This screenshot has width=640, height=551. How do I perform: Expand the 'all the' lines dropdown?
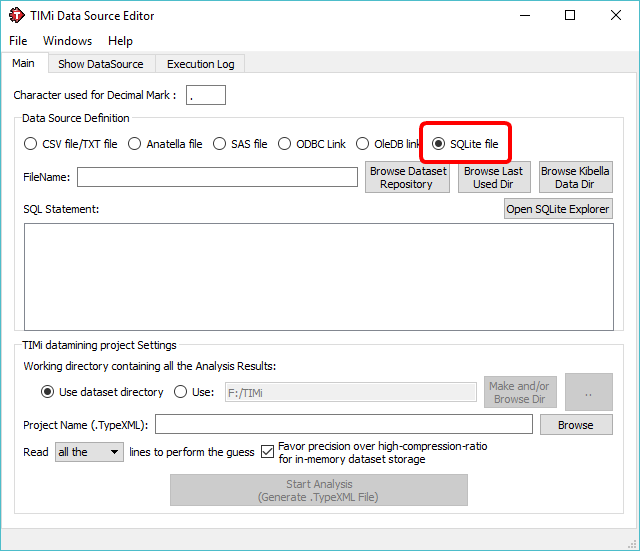coord(89,452)
